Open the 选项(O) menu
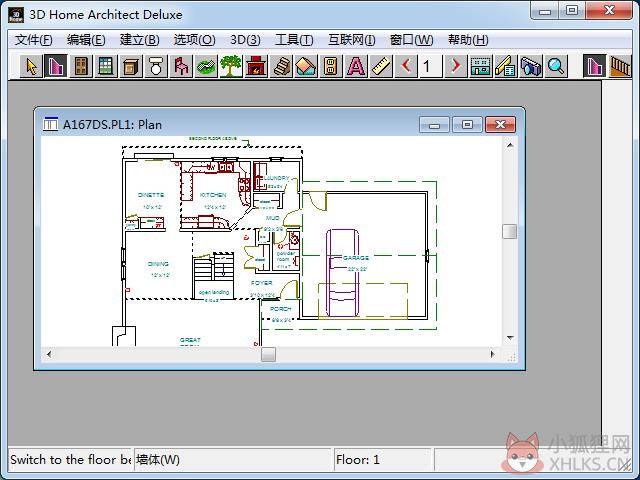640x480 pixels. click(x=195, y=40)
